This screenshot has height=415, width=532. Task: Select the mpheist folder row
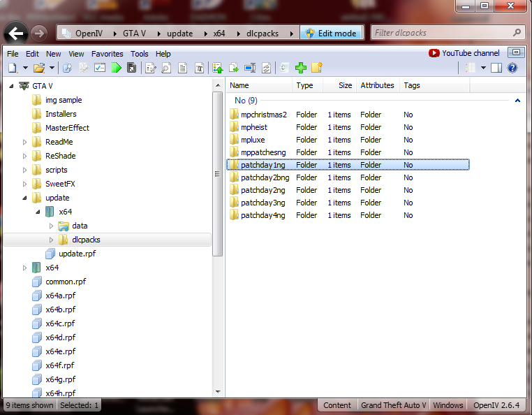(348, 127)
